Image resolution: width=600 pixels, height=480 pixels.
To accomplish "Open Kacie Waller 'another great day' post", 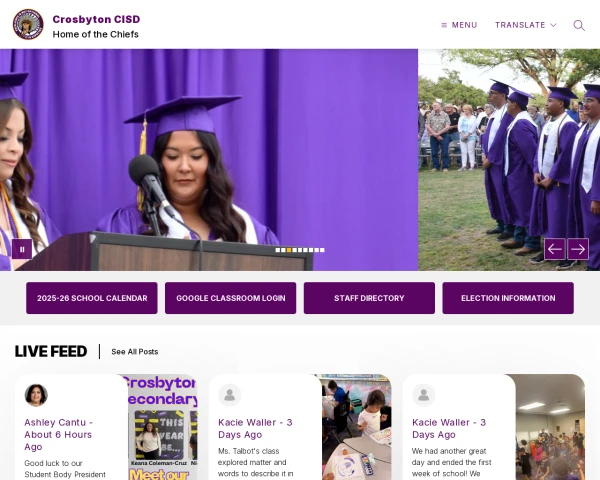I will pos(449,428).
